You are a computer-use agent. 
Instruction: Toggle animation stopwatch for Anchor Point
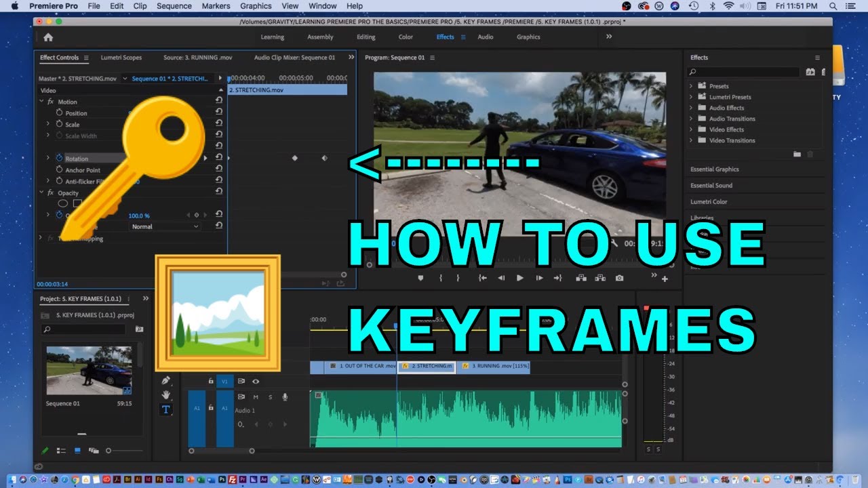(59, 170)
